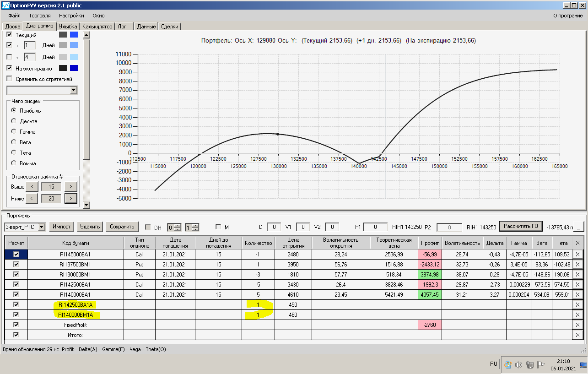Select the Дельта radio button
Screen dimensions: 588x374
[x=14, y=121]
